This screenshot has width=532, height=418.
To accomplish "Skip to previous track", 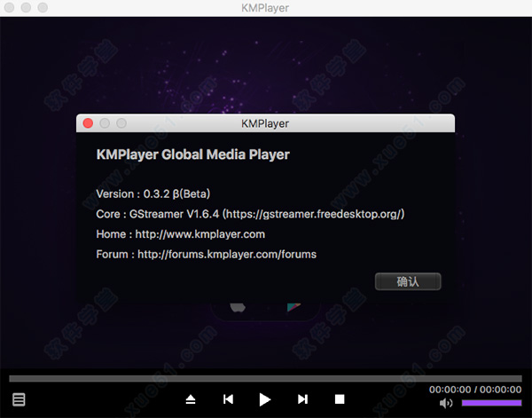I will click(228, 399).
